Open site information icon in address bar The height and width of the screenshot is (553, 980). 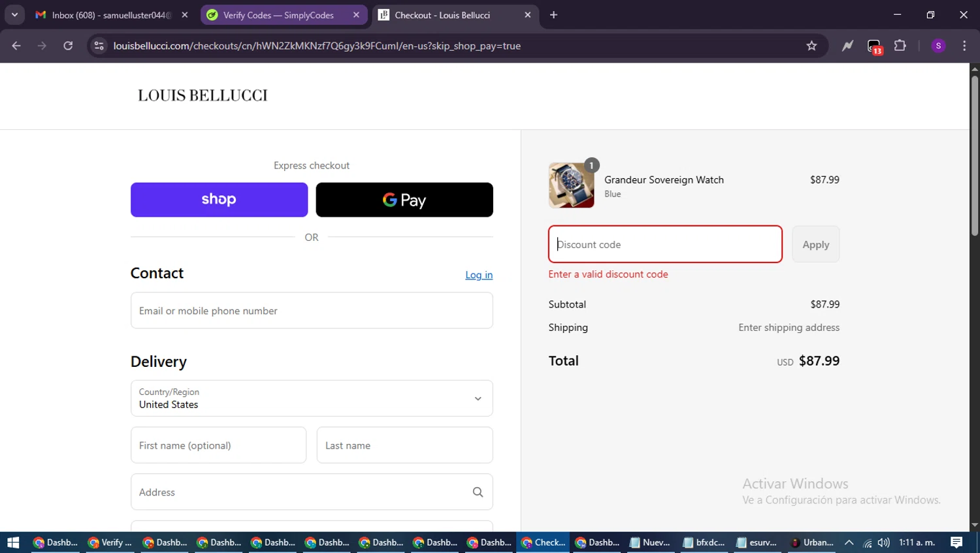coord(99,46)
